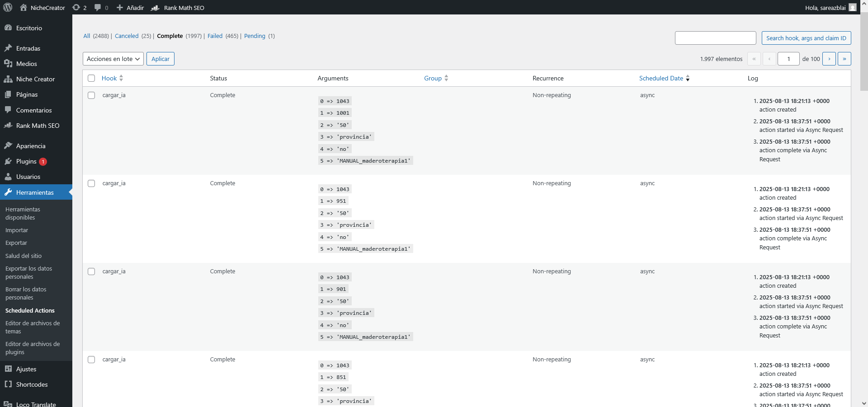
Task: Click the Niche Creator sidebar icon
Action: tap(8, 79)
